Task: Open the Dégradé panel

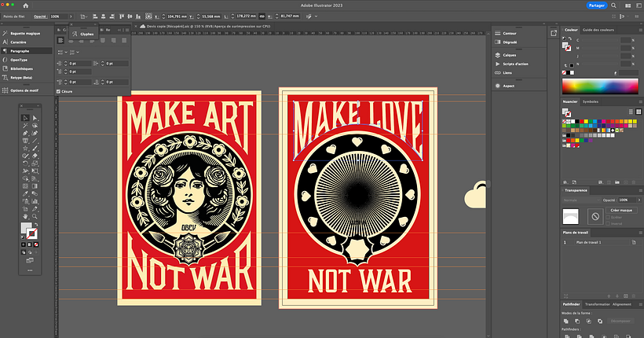Action: 510,43
